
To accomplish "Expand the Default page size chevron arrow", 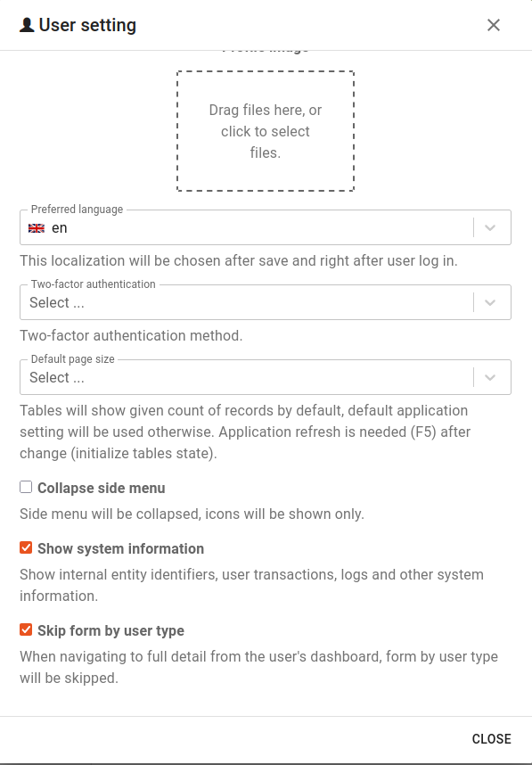I will tap(490, 377).
